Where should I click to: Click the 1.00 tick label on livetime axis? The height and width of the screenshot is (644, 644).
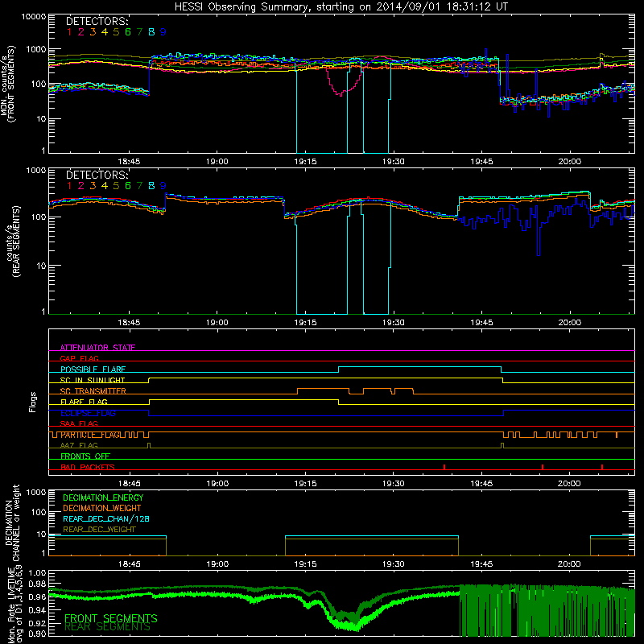[x=37, y=572]
